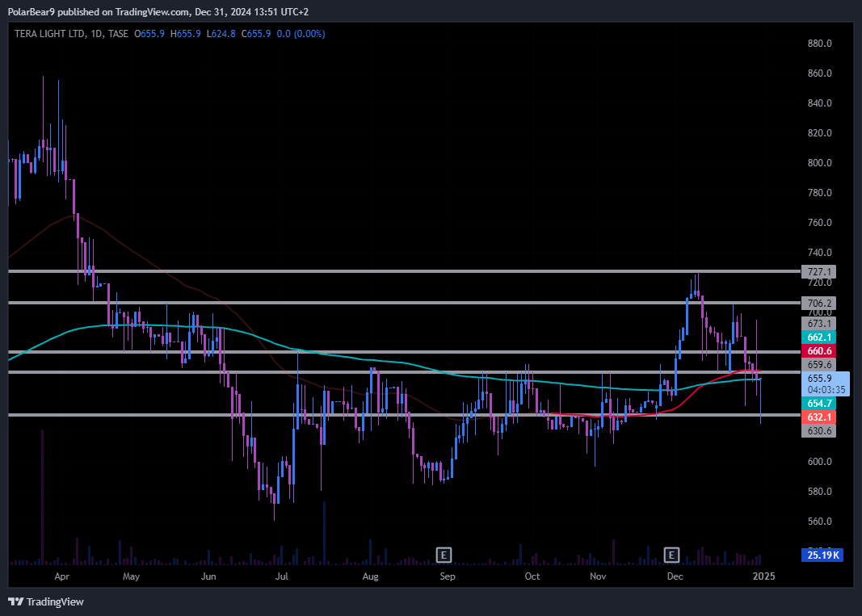Screen dimensions: 862x616
Task: Click the 820.0 price scale value
Action: pos(820,133)
